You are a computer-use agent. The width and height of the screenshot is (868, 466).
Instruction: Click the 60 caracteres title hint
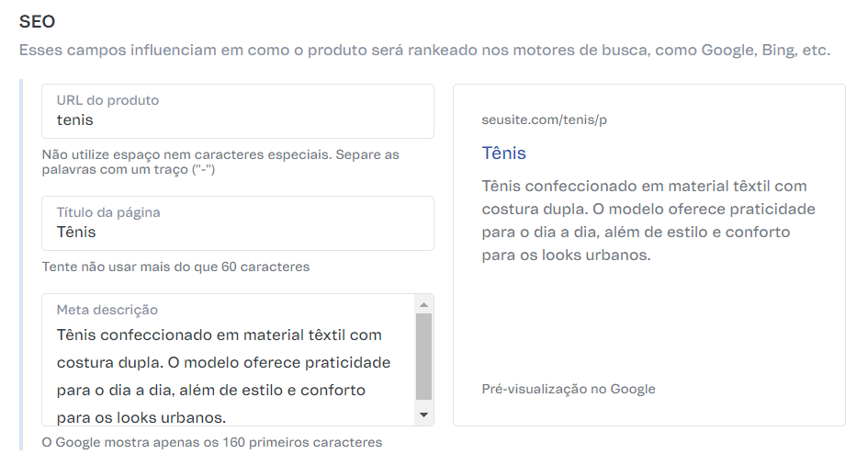175,267
